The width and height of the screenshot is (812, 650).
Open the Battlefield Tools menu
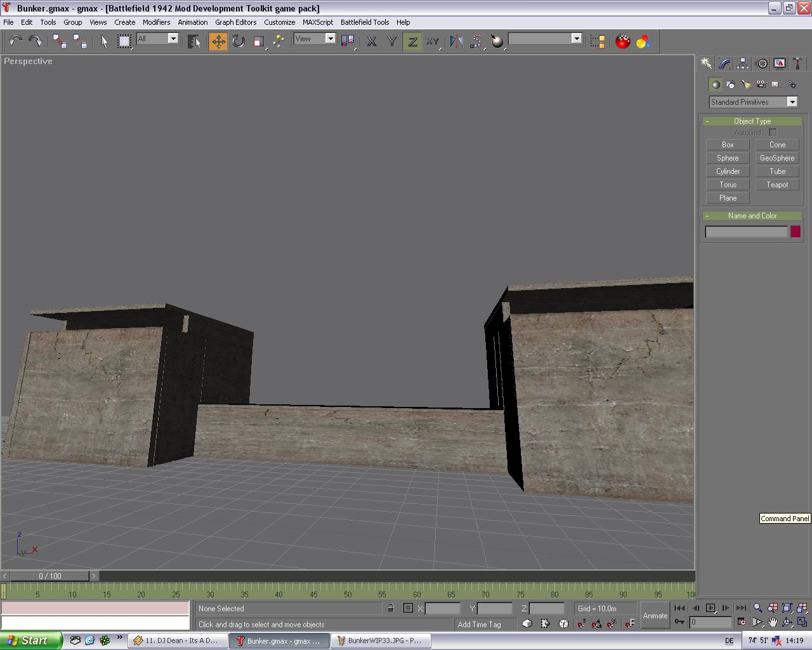pyautogui.click(x=365, y=22)
